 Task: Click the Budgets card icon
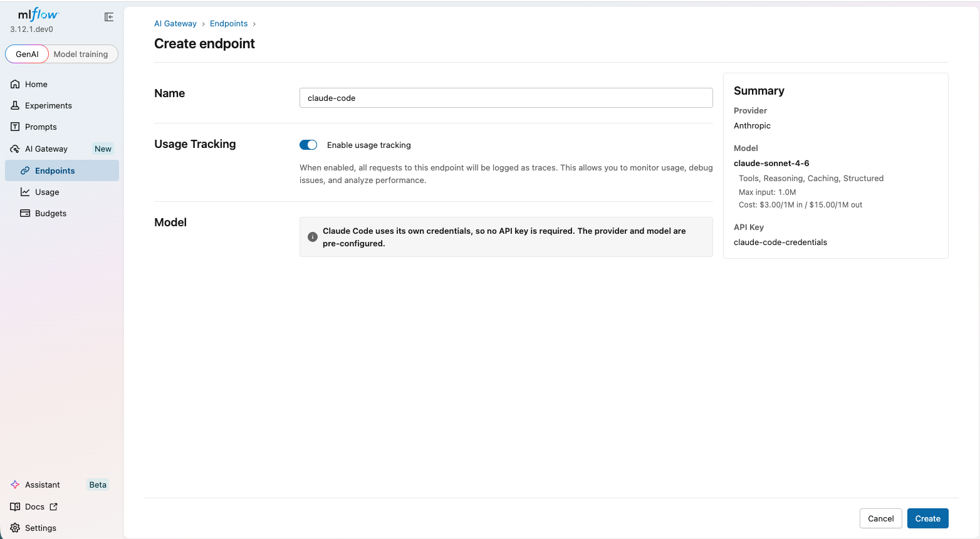[25, 213]
